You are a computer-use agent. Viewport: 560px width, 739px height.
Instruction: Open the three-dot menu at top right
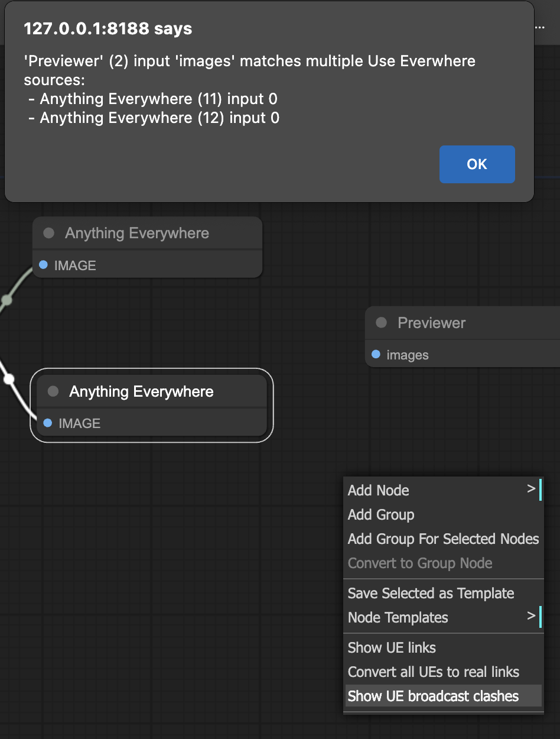point(539,28)
